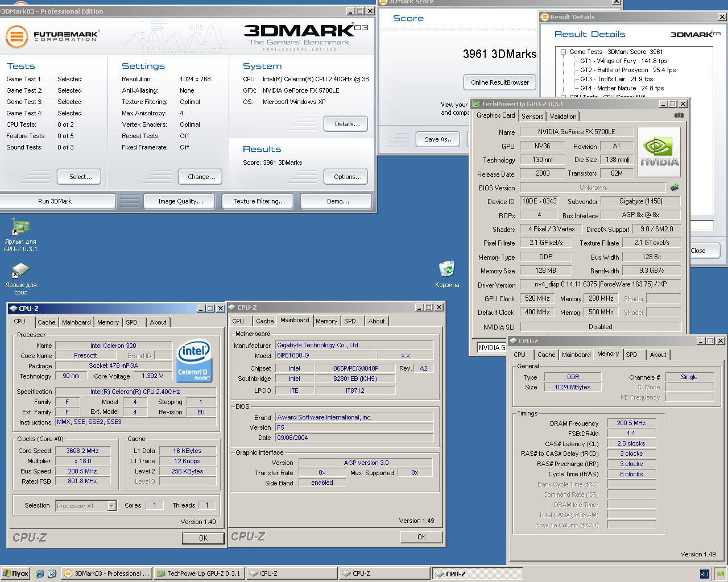Click the DRAM Frequency value 200.5 MHz
Viewport: 728px width, 582px height.
coord(631,423)
